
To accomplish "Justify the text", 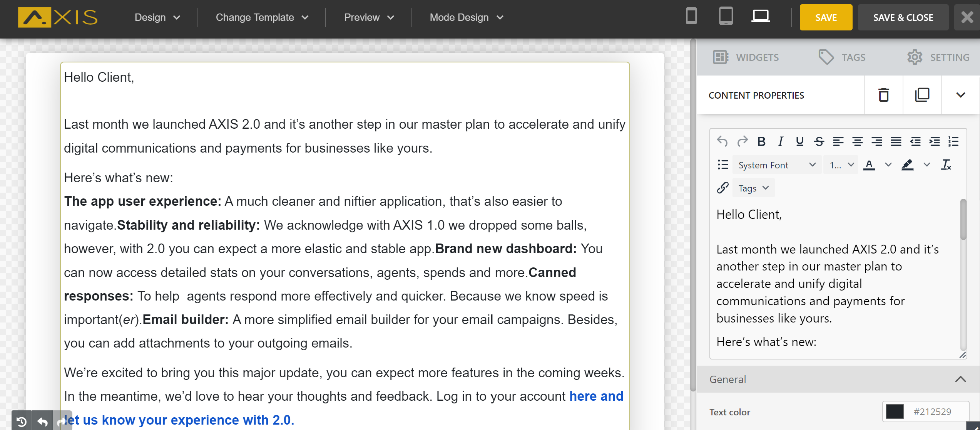I will pyautogui.click(x=896, y=141).
